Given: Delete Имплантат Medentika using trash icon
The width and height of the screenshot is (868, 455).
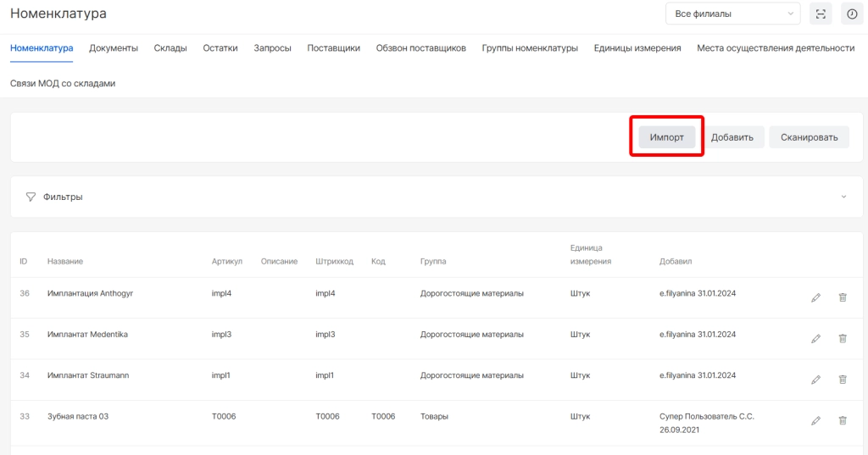Looking at the screenshot, I should [x=843, y=338].
